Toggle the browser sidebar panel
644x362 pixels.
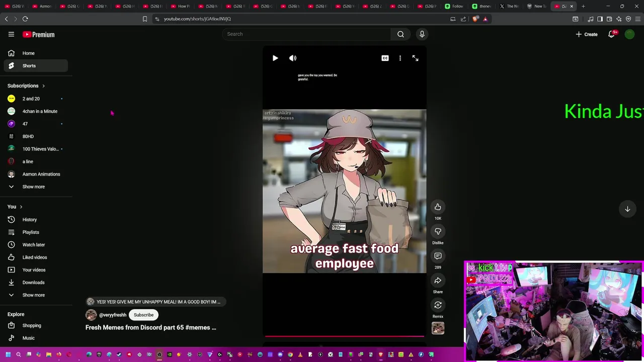600,19
